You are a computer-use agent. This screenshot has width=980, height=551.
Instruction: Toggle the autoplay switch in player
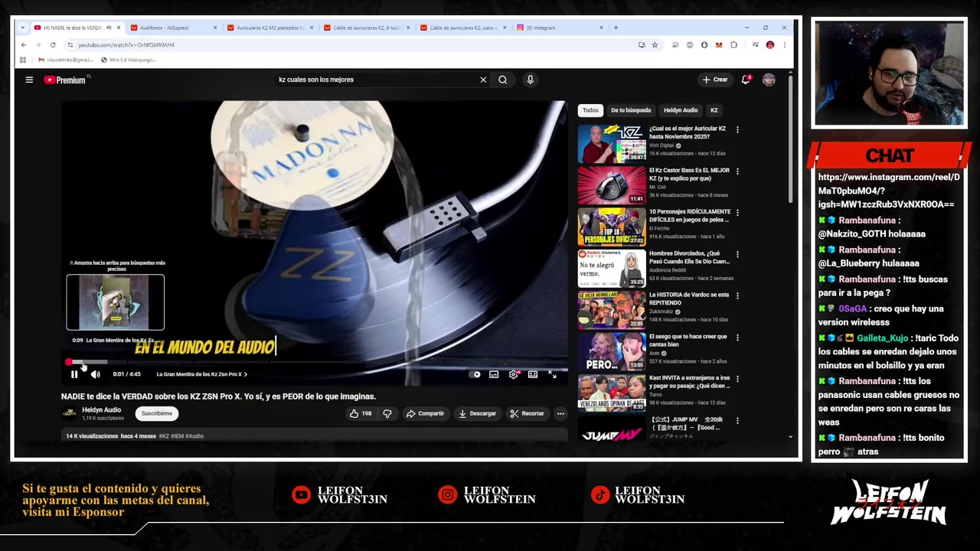point(476,374)
